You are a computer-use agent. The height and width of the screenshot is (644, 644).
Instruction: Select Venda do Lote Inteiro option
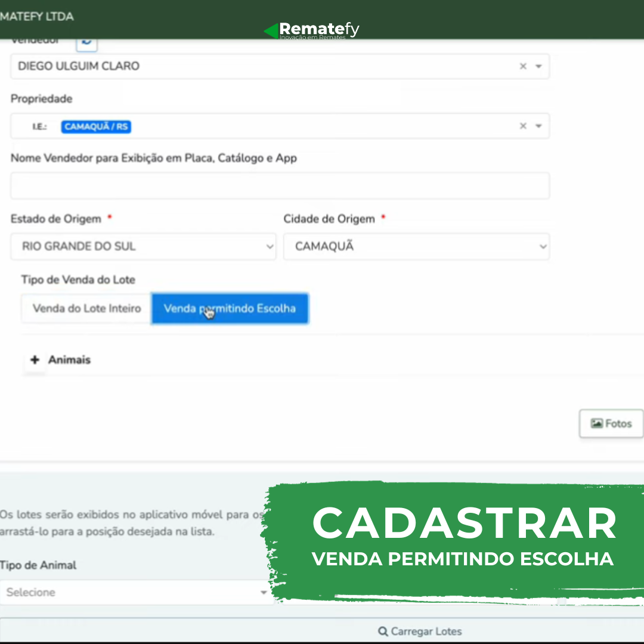[x=86, y=308]
